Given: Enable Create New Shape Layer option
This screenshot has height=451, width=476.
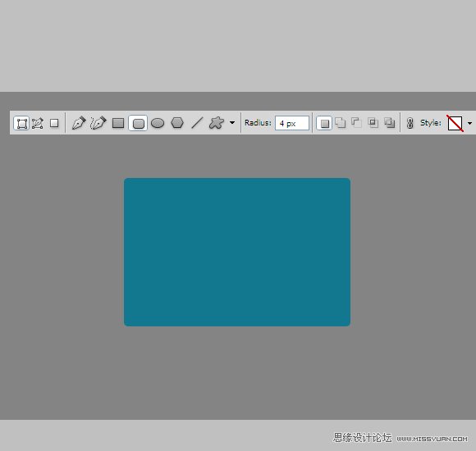Looking at the screenshot, I should tap(324, 123).
